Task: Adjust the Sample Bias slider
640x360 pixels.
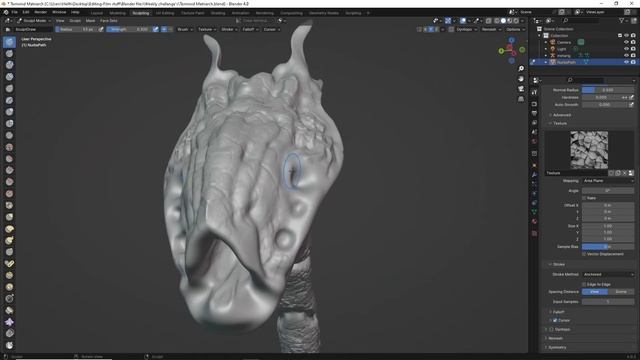Action: 608,247
